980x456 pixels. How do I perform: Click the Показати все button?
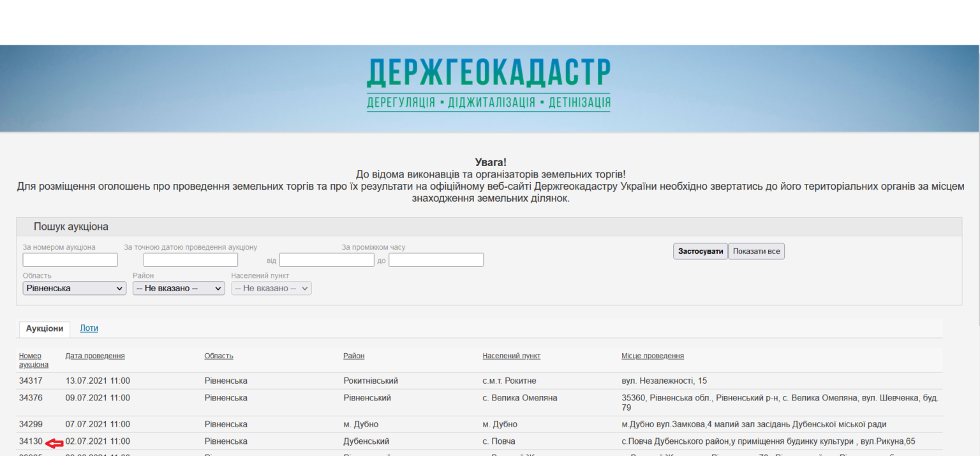point(756,252)
